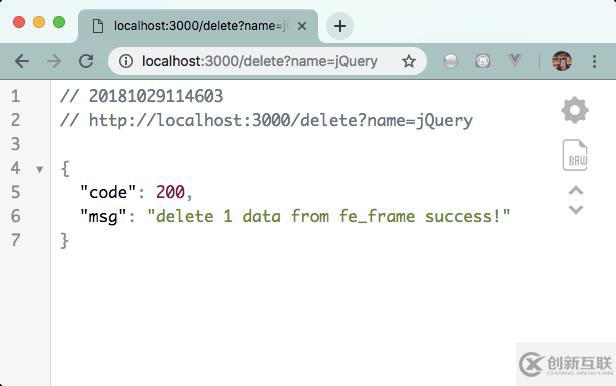Image resolution: width=616 pixels, height=386 pixels.
Task: Expand all JSON nodes with up chevron
Action: [576, 191]
